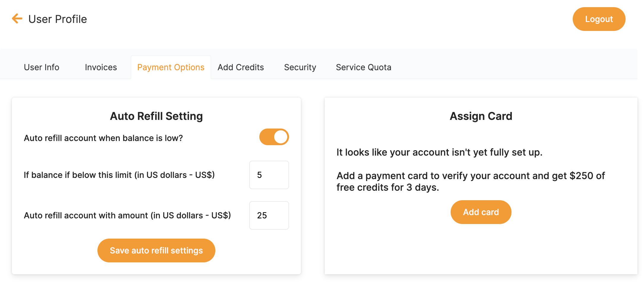Screen dimensions: 644x285
Task: View the Service Quota tab
Action: [363, 67]
